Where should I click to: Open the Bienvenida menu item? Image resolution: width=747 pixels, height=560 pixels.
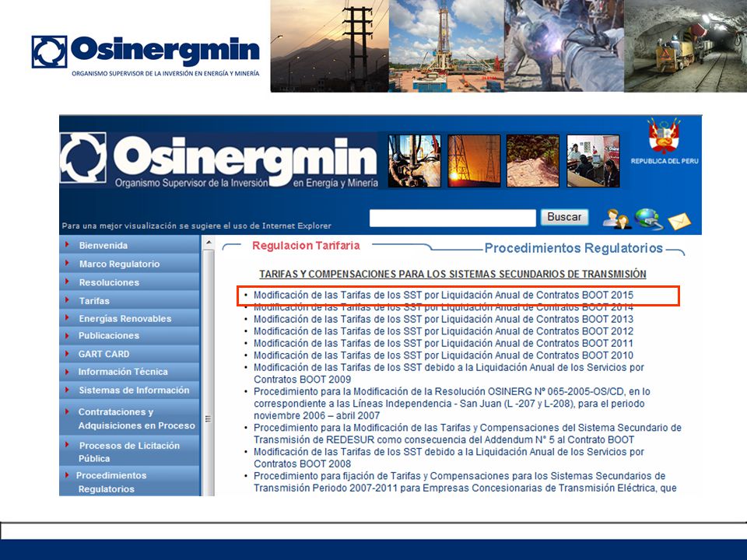coord(103,246)
